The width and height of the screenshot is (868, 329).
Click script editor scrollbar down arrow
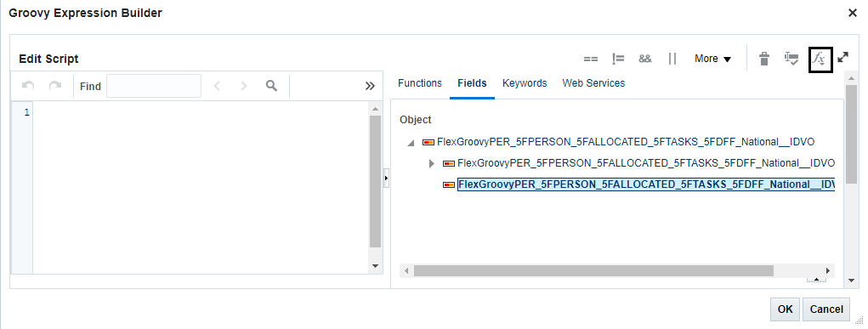[375, 266]
